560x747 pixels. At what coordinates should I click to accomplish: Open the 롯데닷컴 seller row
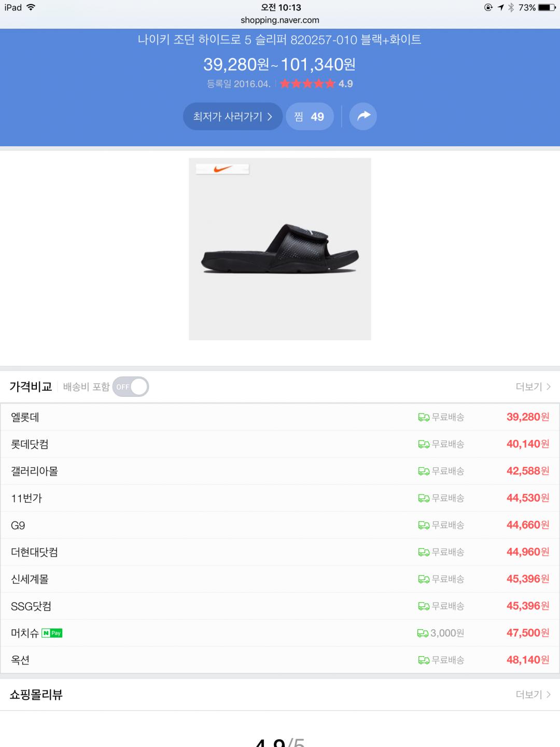[x=280, y=444]
